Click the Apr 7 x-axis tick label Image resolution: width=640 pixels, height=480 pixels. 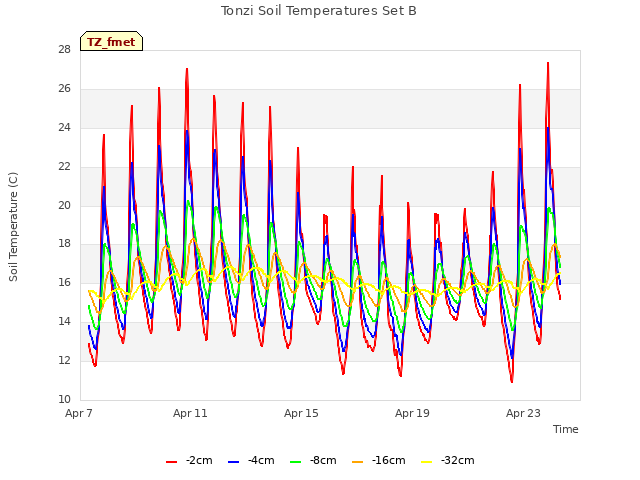click(x=79, y=413)
